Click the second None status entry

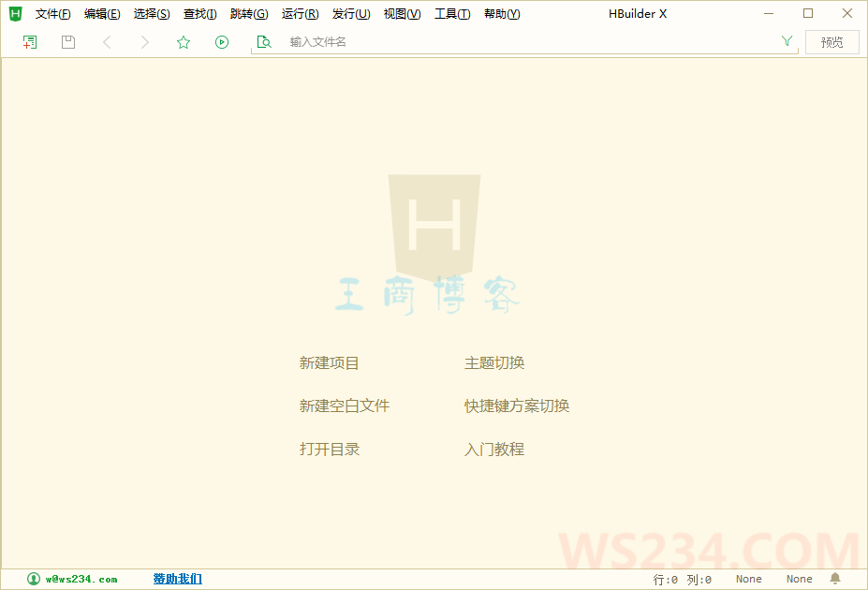(x=800, y=579)
